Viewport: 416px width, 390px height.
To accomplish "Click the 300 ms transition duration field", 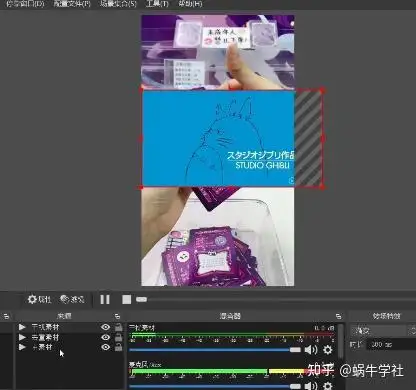I will point(391,345).
